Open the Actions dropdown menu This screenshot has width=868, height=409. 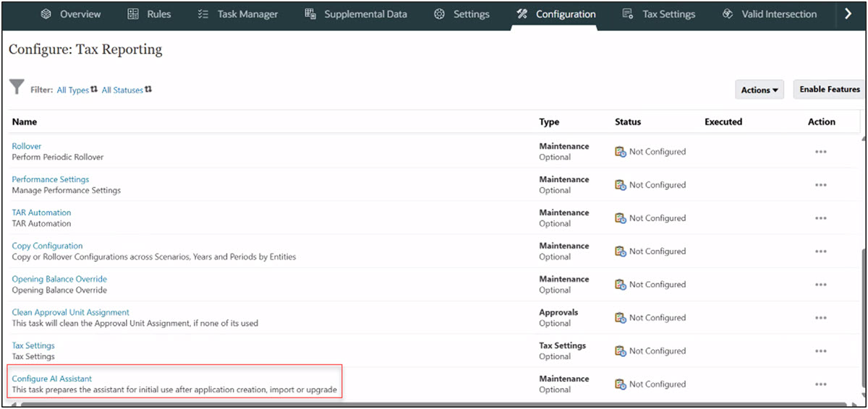[759, 90]
